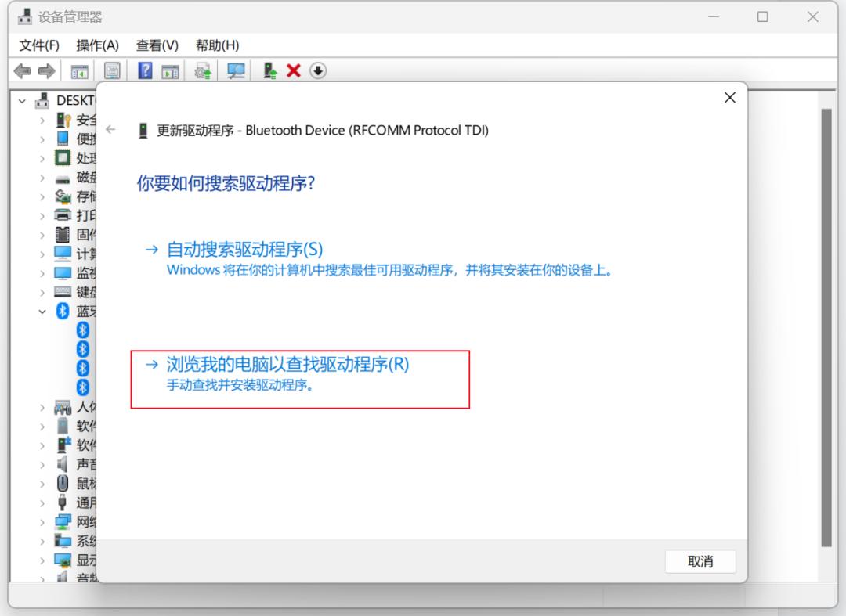Collapse the DESKTOP root computer node
Image resolution: width=846 pixels, height=616 pixels.
(x=22, y=101)
